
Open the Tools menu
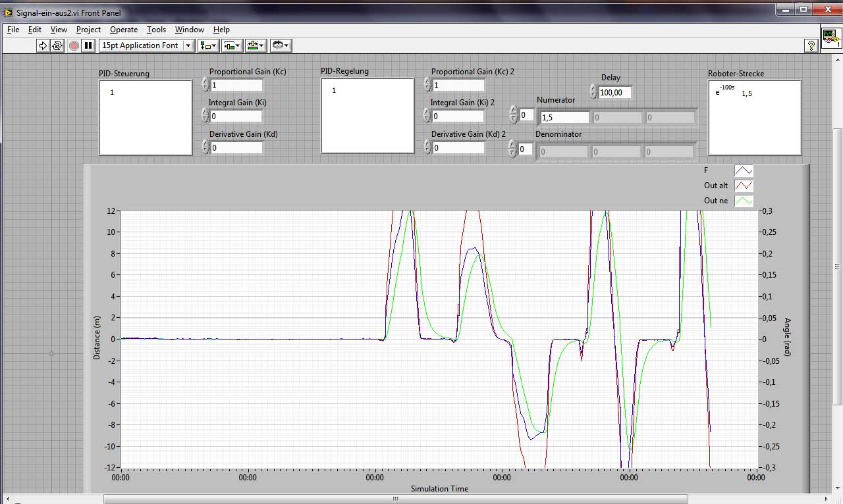156,30
